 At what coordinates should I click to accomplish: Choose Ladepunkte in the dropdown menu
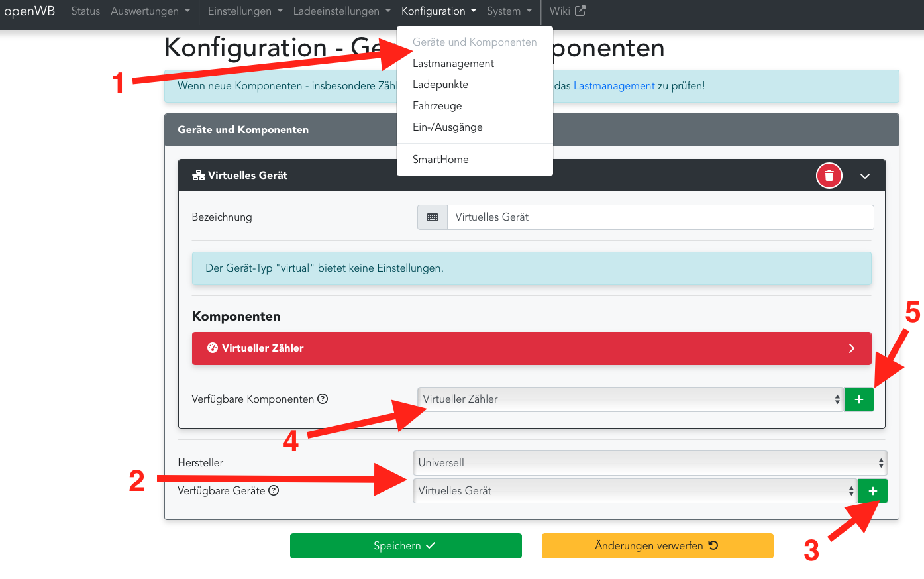coord(440,85)
